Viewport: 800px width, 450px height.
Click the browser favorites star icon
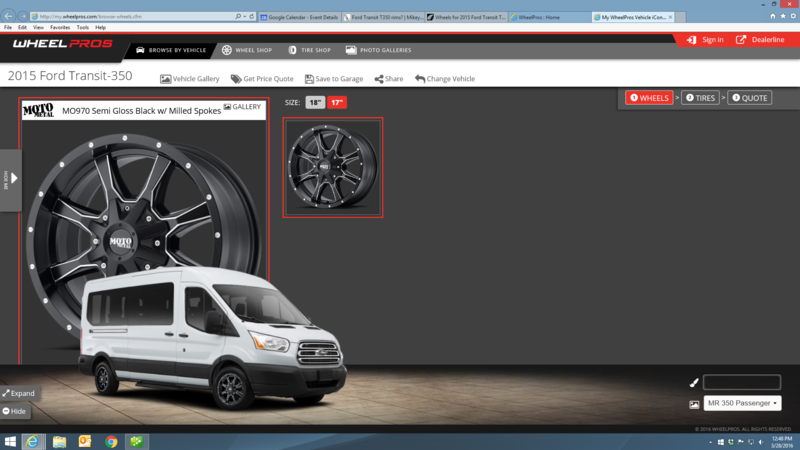coord(783,16)
